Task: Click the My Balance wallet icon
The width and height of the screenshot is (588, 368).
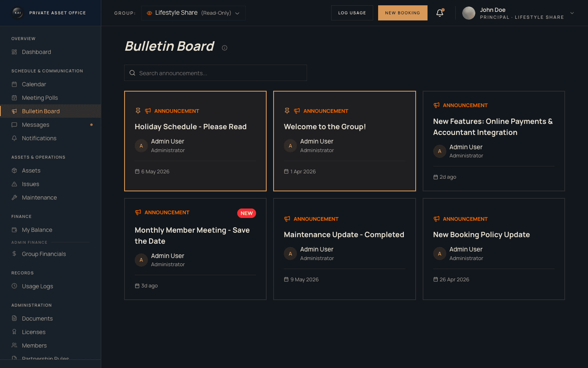Action: [14, 230]
